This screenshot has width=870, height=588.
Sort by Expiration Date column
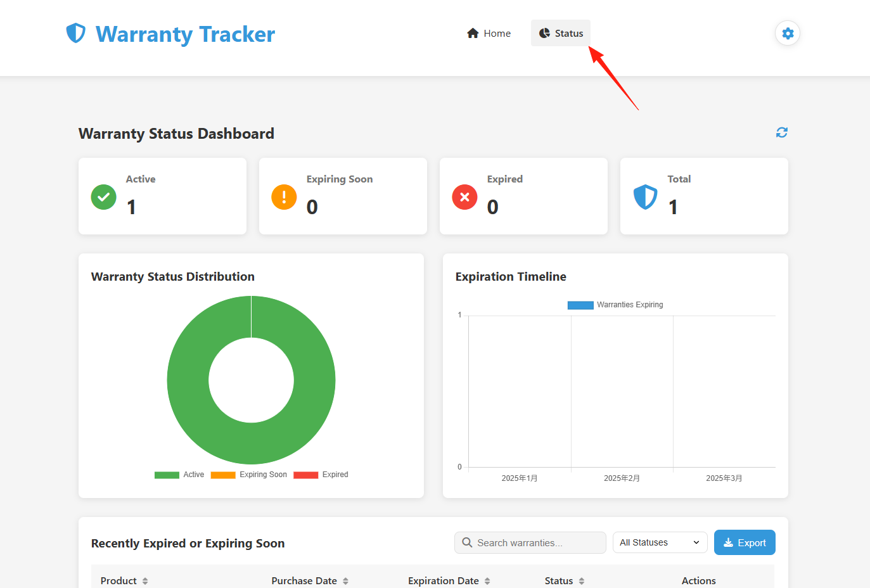click(449, 581)
